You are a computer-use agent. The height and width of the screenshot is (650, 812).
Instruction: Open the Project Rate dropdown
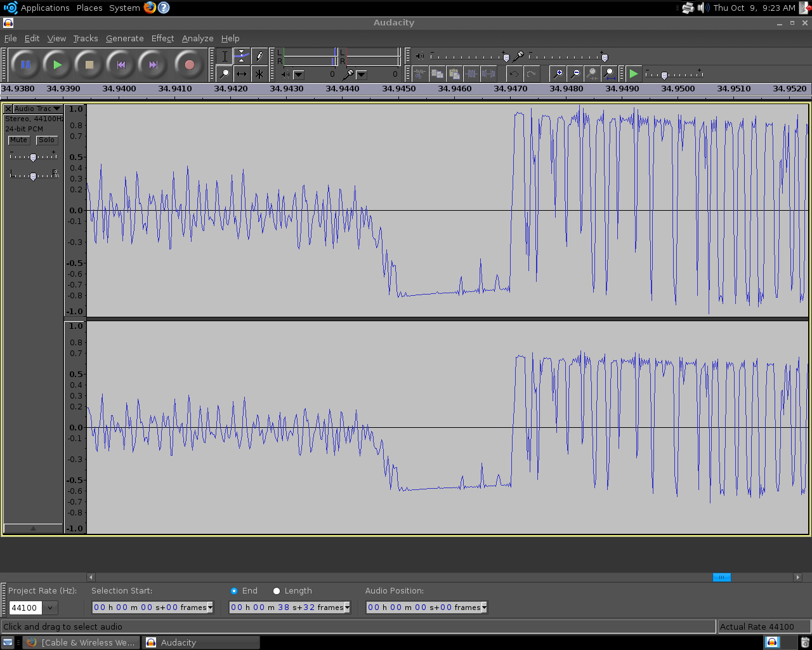(x=50, y=607)
